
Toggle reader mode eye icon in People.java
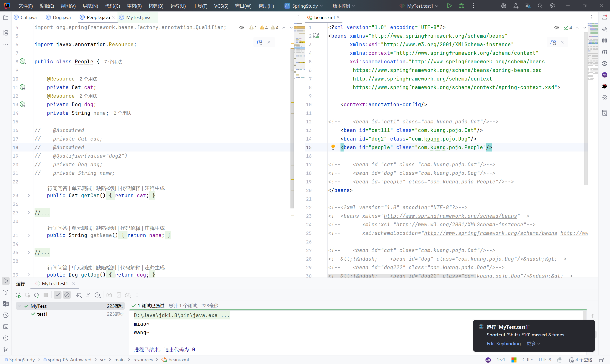pyautogui.click(x=242, y=28)
